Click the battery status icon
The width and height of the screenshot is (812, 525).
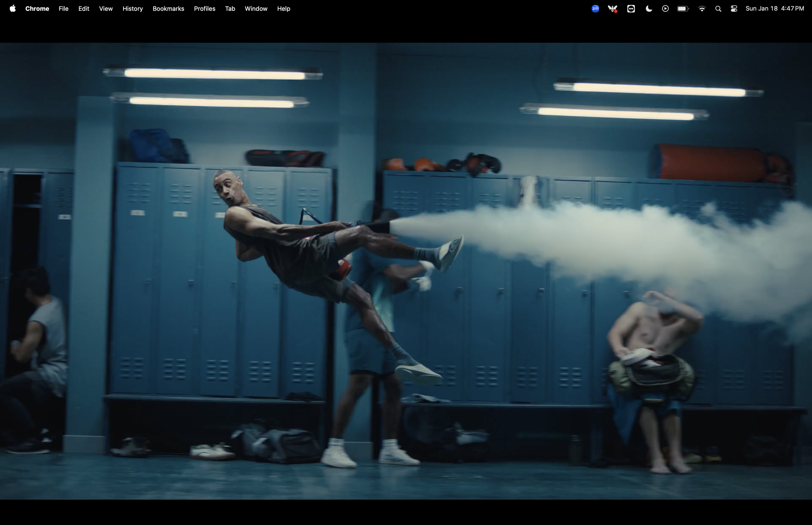pyautogui.click(x=682, y=9)
